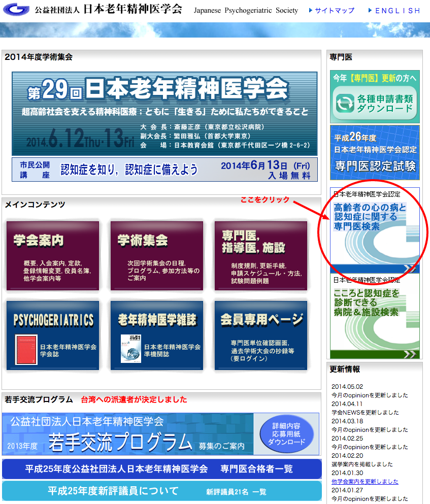Click the red PSYCHOGERIATRICS journal cover thumbnail
Image resolution: width=430 pixels, height=504 pixels.
coord(26,349)
